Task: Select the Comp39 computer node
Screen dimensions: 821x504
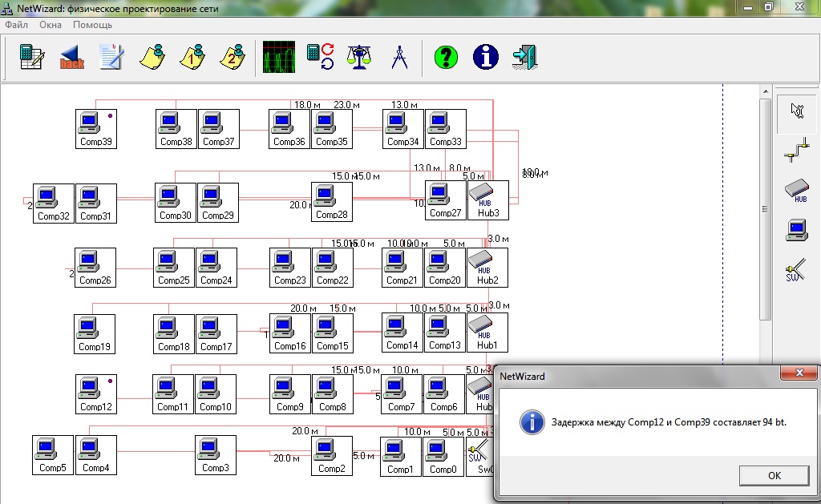Action: click(96, 129)
